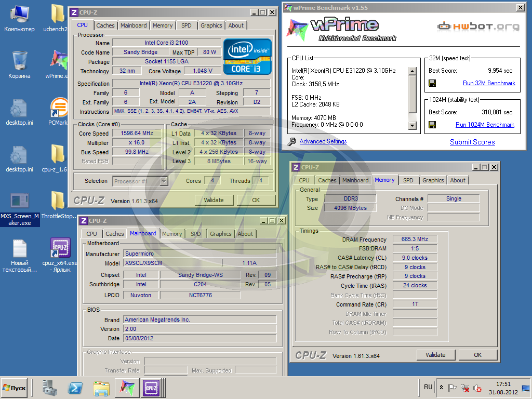Click OK in the CPU tab window
The image size is (532, 399).
coord(256,200)
